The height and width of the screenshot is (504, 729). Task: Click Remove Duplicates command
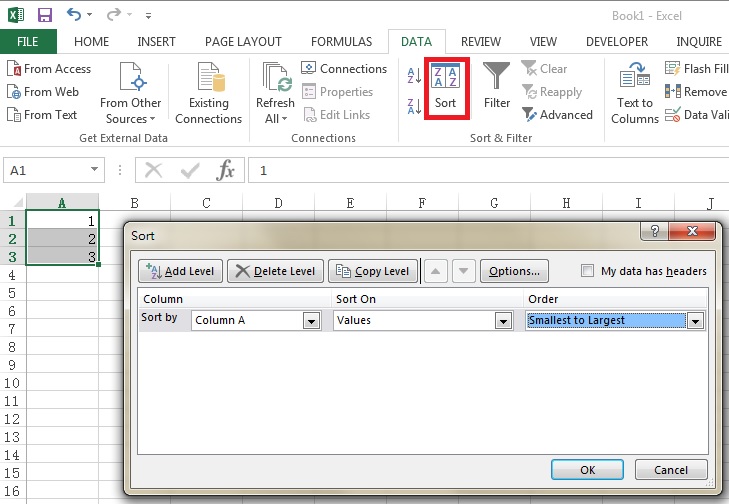tap(696, 92)
